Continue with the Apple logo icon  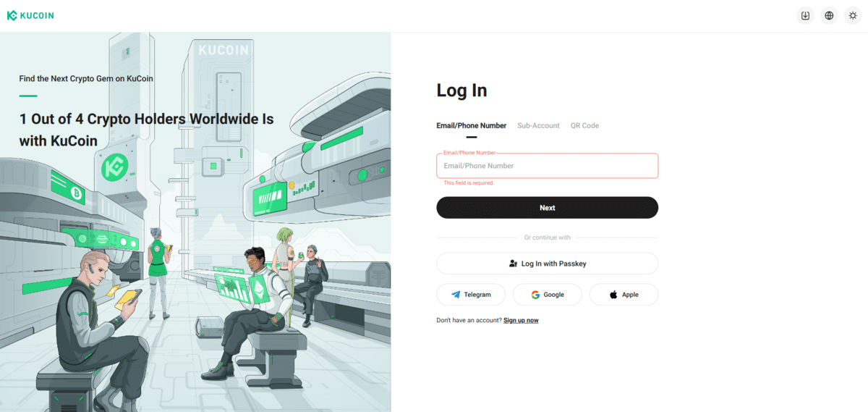613,295
